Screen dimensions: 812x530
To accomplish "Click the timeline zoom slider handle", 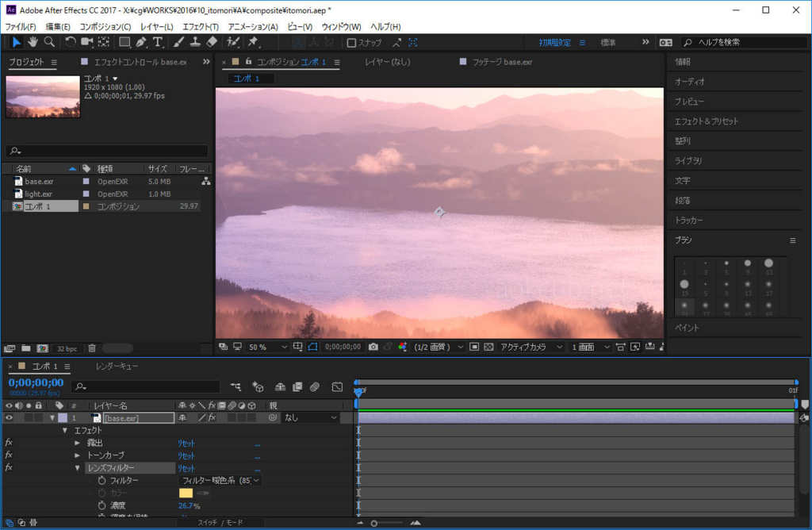I will 374,524.
